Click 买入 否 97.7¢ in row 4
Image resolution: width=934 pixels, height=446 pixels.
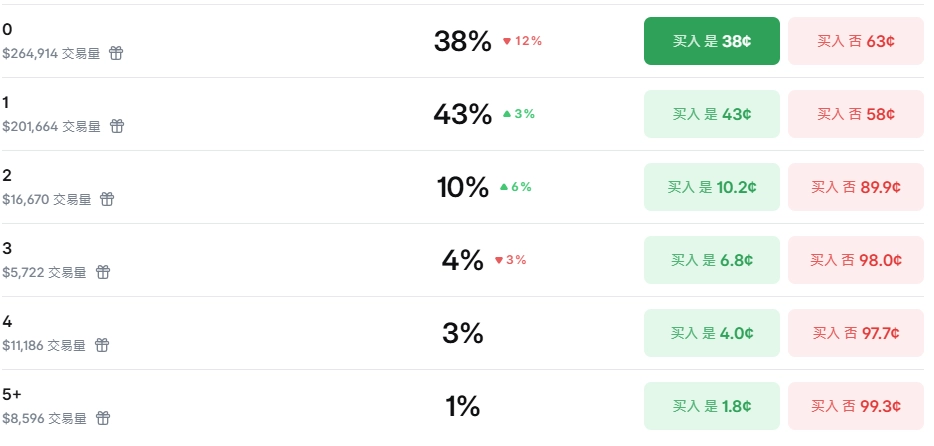(x=855, y=333)
